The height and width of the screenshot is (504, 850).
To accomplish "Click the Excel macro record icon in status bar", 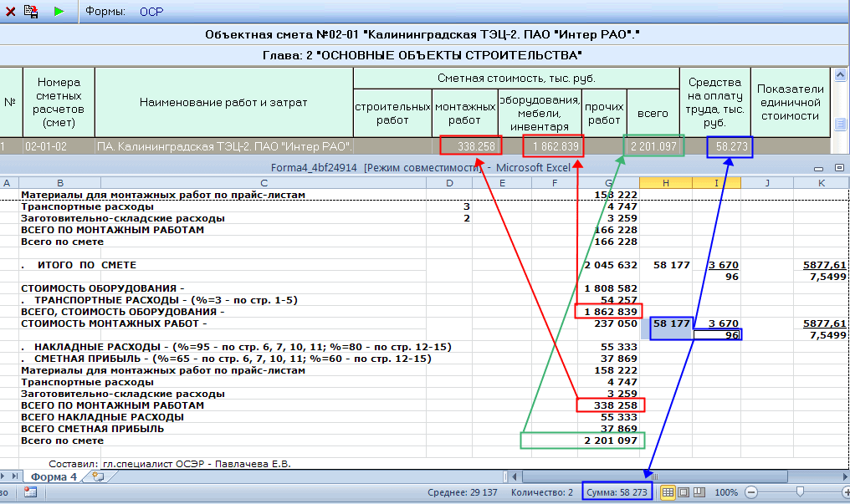I will coord(30,492).
